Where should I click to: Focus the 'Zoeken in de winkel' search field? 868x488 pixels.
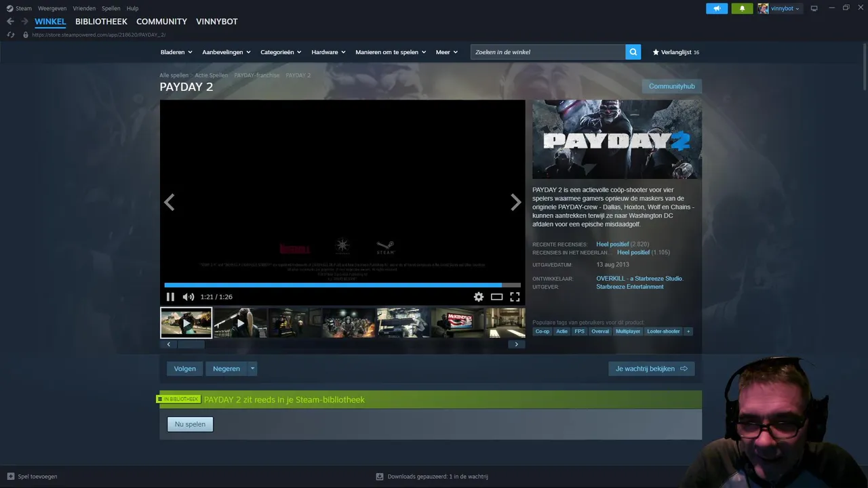tap(548, 52)
